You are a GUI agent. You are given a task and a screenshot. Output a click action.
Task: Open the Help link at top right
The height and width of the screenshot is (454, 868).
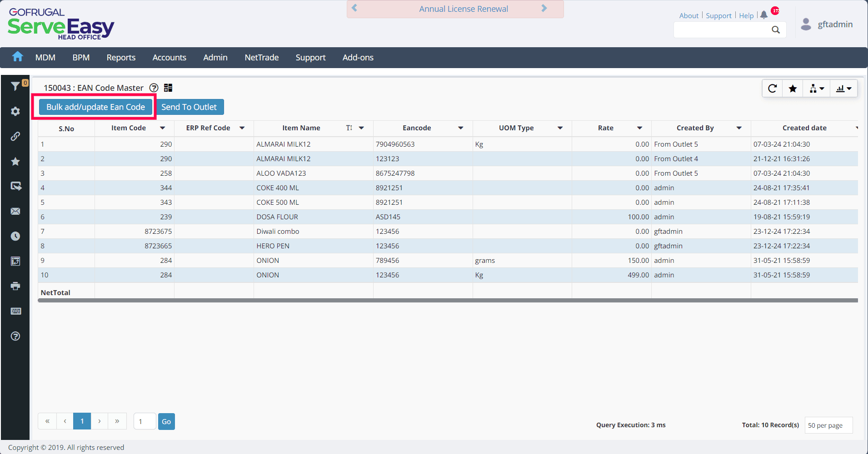tap(746, 15)
